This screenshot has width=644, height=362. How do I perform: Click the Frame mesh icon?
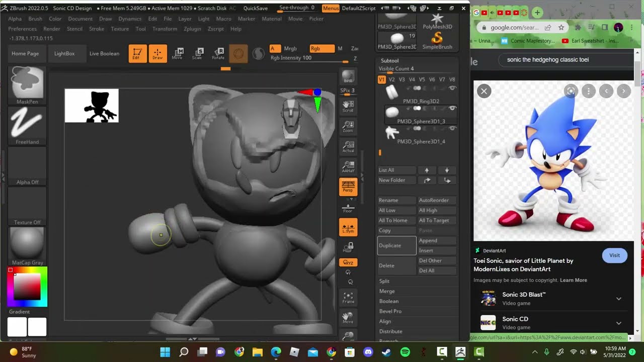pyautogui.click(x=348, y=297)
